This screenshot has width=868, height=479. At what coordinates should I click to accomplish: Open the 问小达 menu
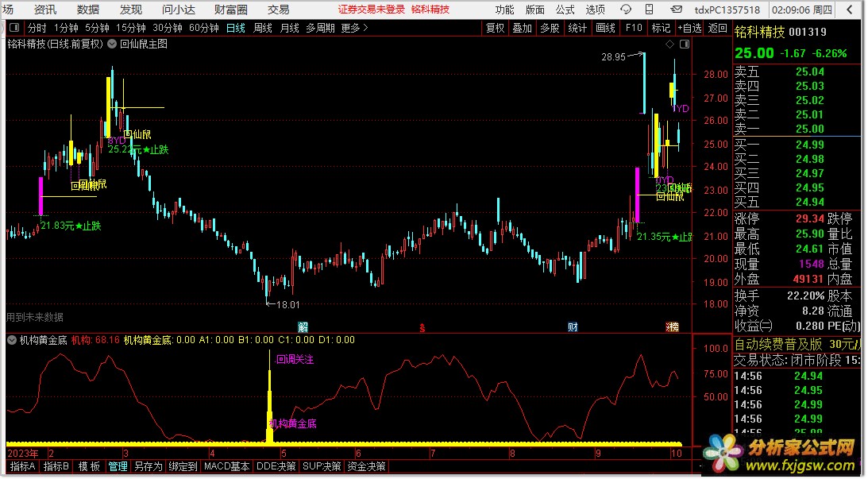tap(178, 10)
